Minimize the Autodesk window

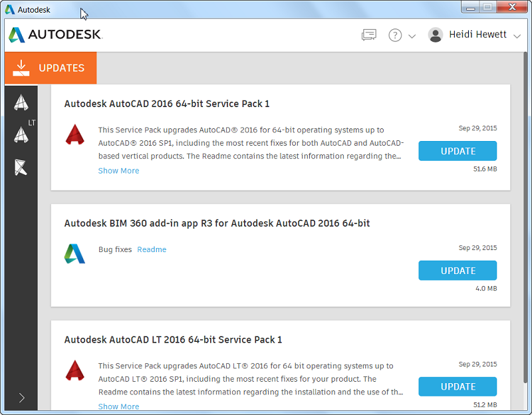pyautogui.click(x=470, y=7)
